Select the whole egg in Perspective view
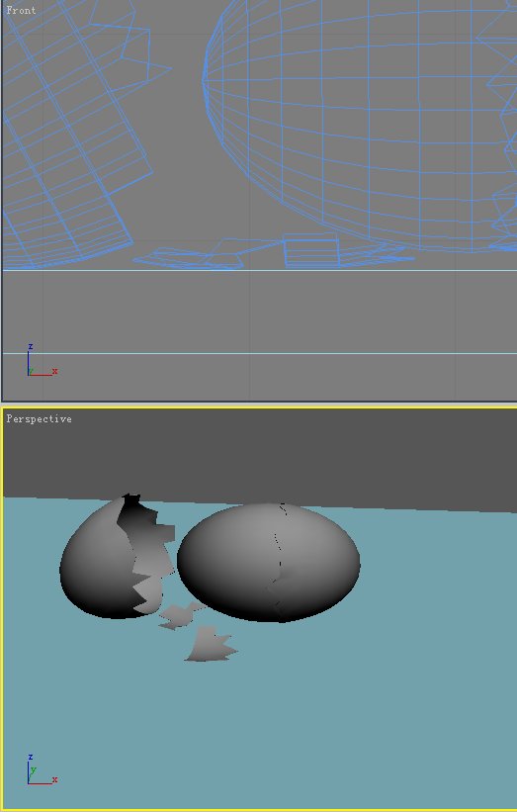 pos(269,562)
